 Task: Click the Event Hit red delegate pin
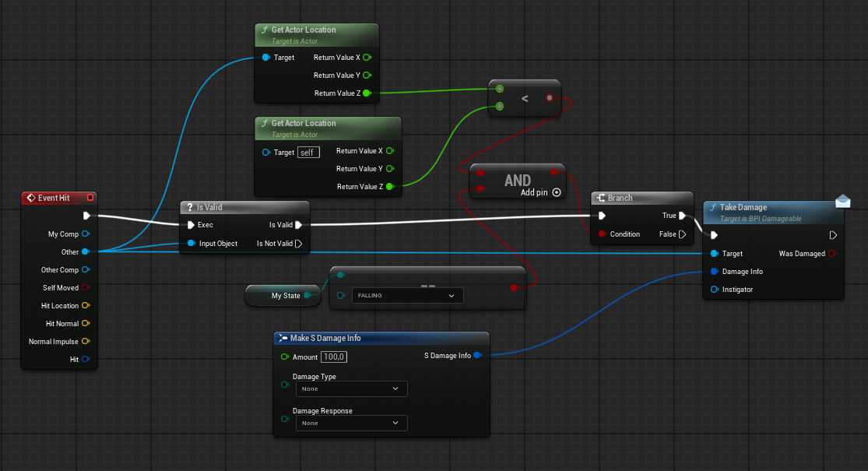[x=90, y=198]
